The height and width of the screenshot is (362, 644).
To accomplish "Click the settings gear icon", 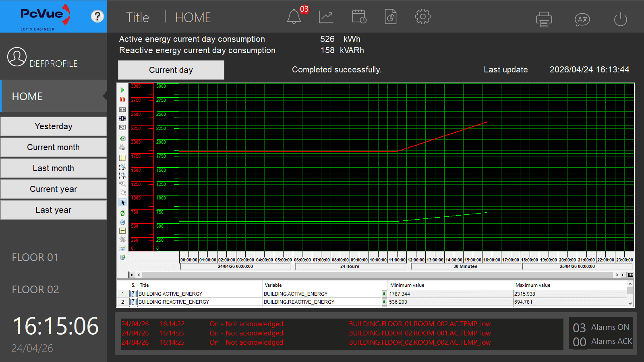I will pyautogui.click(x=422, y=17).
